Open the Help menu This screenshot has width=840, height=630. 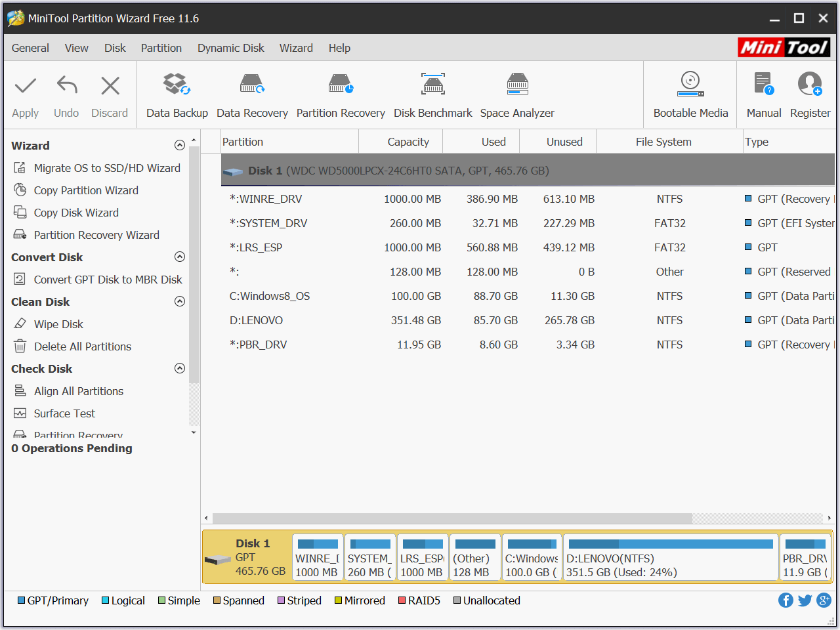point(339,48)
